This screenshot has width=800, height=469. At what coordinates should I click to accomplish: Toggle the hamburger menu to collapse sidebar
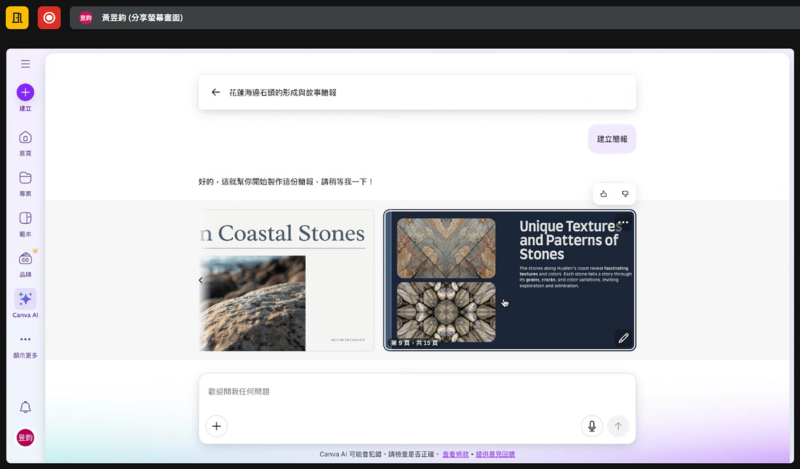[x=25, y=64]
